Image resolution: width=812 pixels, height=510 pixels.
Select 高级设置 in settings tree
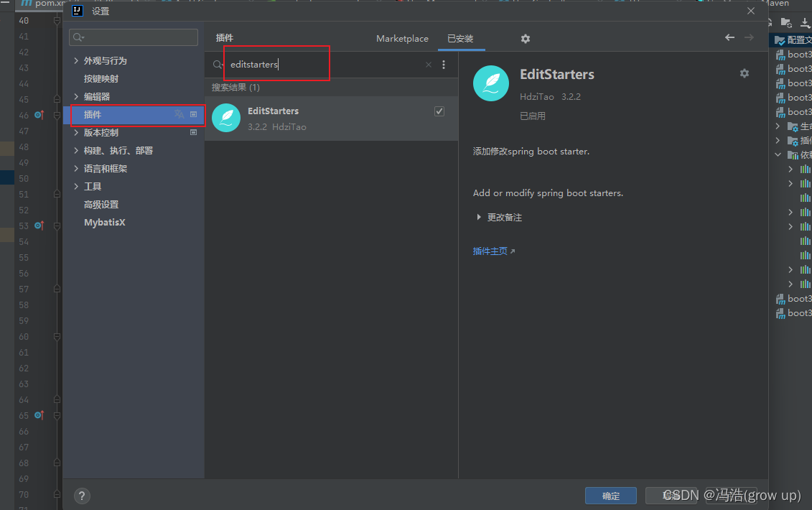pos(101,205)
